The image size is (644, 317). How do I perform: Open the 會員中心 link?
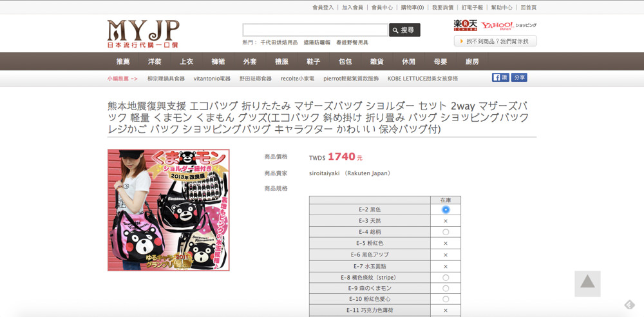pyautogui.click(x=382, y=7)
